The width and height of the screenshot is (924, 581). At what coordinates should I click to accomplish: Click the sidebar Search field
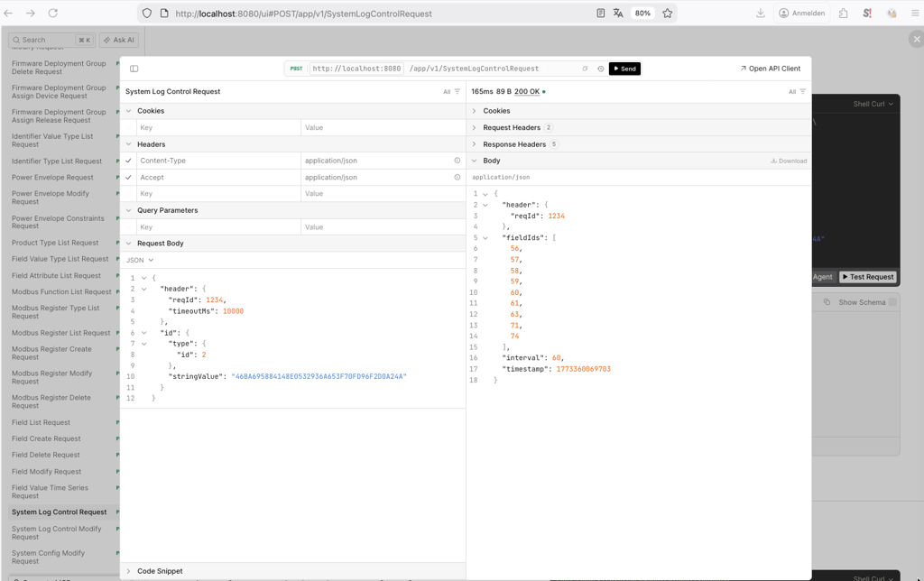pos(51,40)
